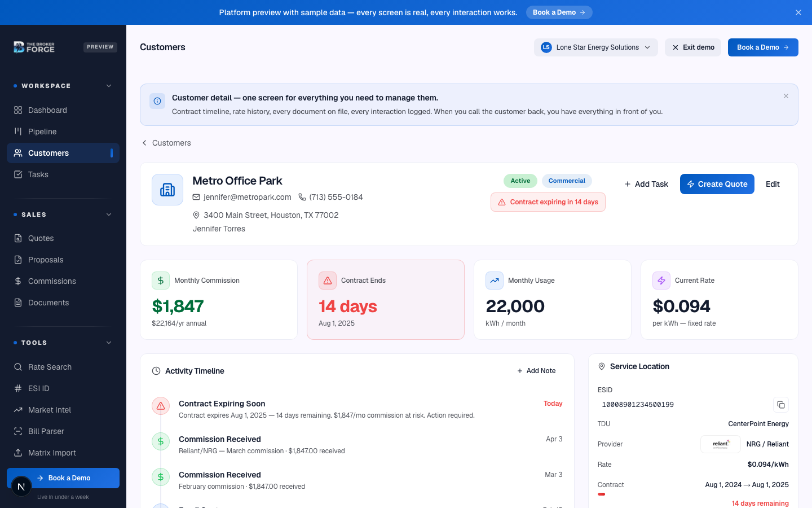The image size is (812, 508).
Task: Go to Pipeline in the sidebar
Action: pyautogui.click(x=63, y=132)
